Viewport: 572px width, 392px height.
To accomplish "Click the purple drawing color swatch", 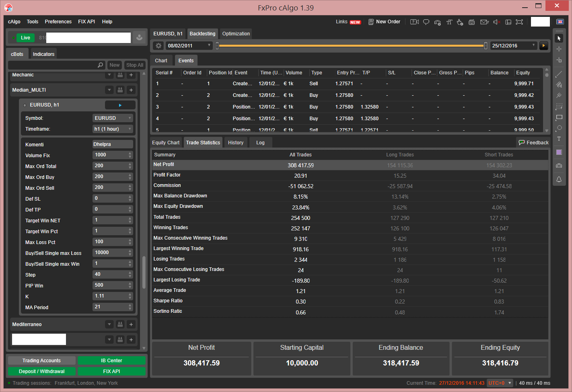I will (559, 152).
